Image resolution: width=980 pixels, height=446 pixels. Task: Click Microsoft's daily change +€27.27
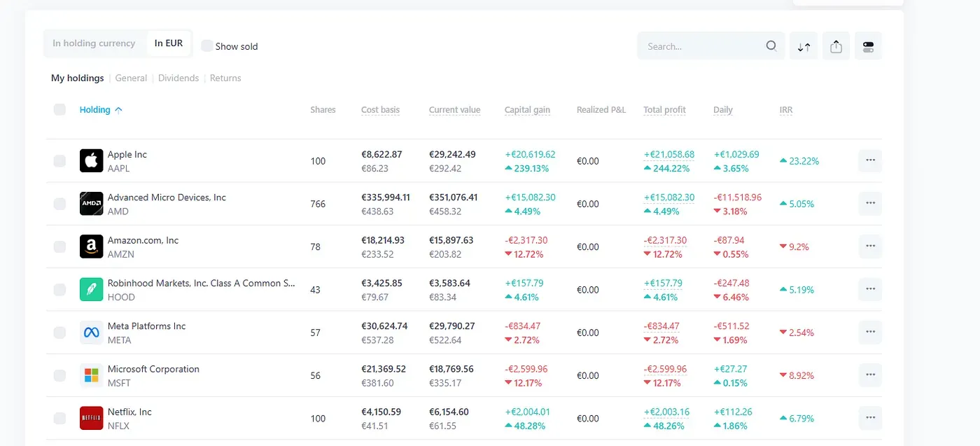point(730,369)
